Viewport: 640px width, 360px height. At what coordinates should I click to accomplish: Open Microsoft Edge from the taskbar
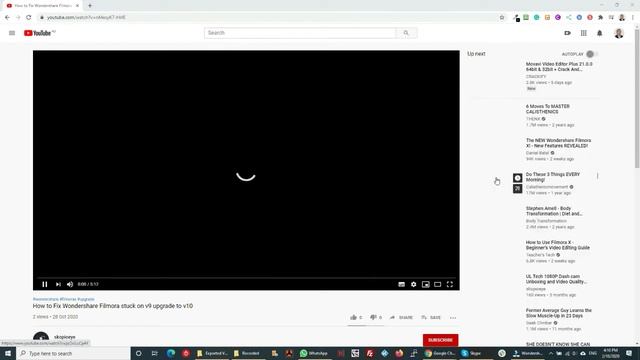pos(171,353)
